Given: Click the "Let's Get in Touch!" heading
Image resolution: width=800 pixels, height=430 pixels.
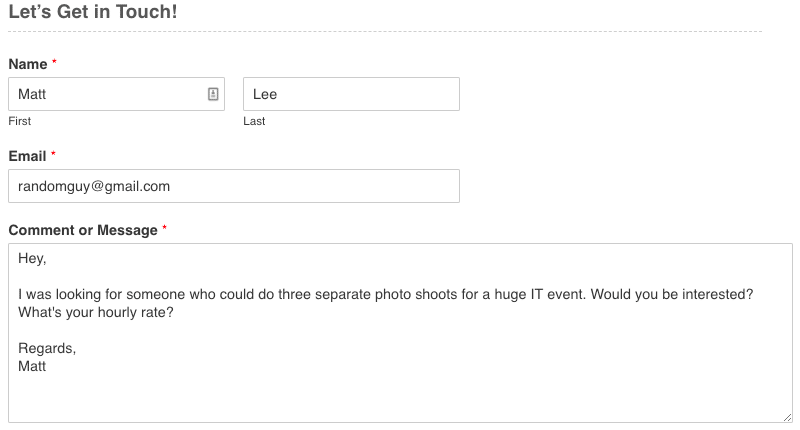Looking at the screenshot, I should coord(93,12).
